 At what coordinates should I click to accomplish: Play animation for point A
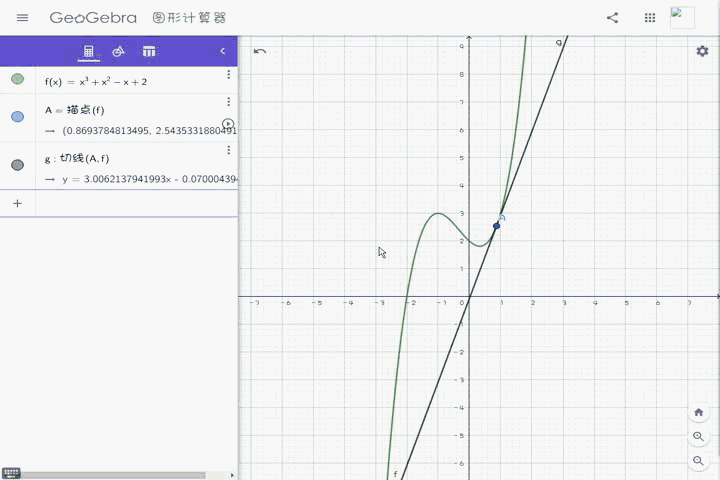point(228,124)
